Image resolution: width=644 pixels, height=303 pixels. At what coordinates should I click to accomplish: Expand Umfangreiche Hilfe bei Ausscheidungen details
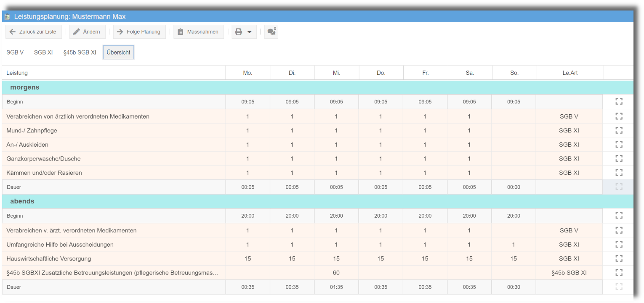coord(618,244)
